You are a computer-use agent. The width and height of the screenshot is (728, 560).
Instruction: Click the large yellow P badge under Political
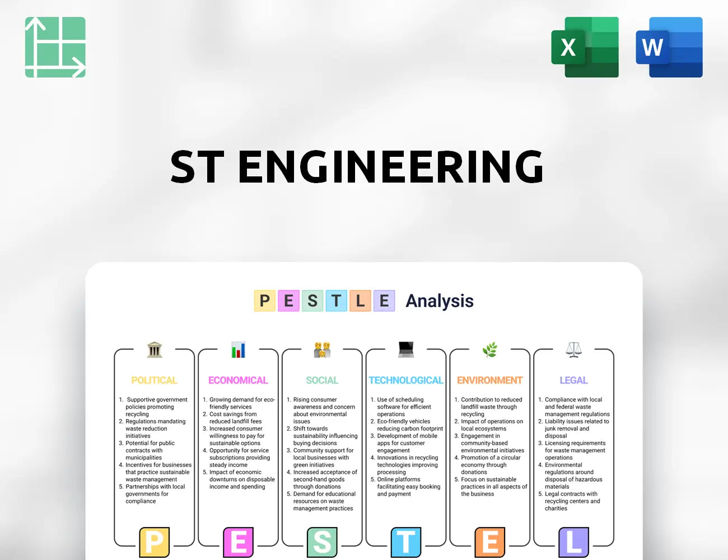pyautogui.click(x=154, y=542)
